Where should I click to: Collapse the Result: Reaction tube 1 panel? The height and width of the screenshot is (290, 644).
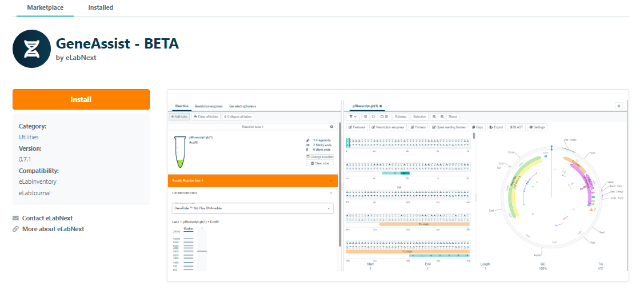pyautogui.click(x=331, y=180)
